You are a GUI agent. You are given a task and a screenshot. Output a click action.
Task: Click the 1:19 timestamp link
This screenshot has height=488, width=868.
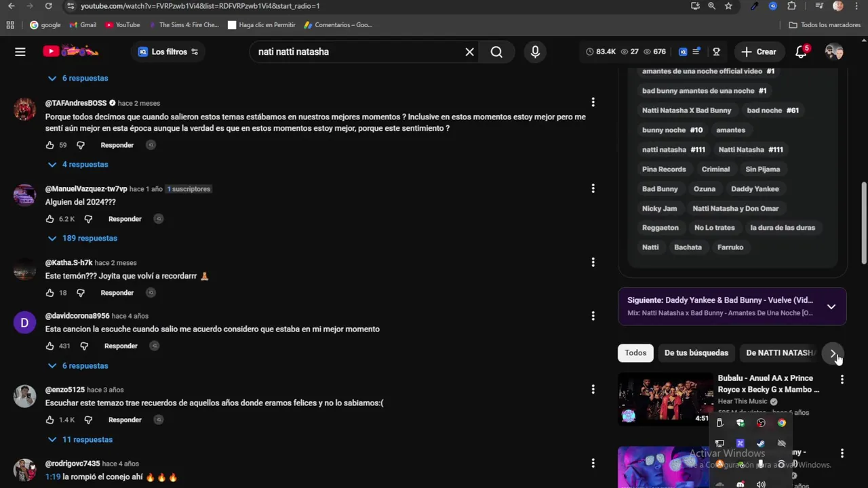click(x=53, y=477)
